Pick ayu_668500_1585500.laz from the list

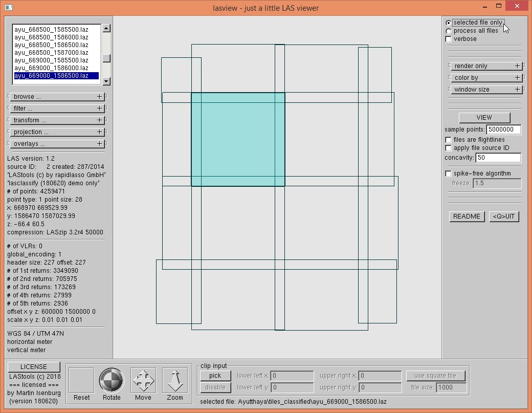[x=51, y=29]
